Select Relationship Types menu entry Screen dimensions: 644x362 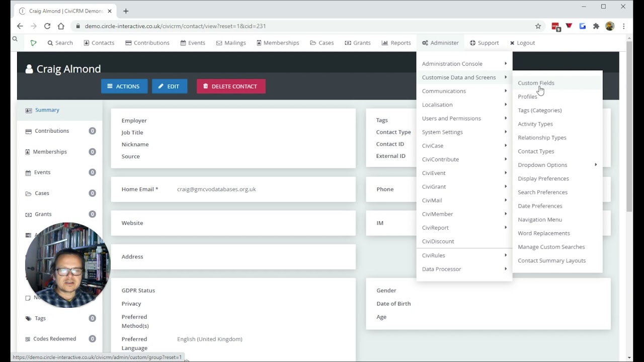557,138
